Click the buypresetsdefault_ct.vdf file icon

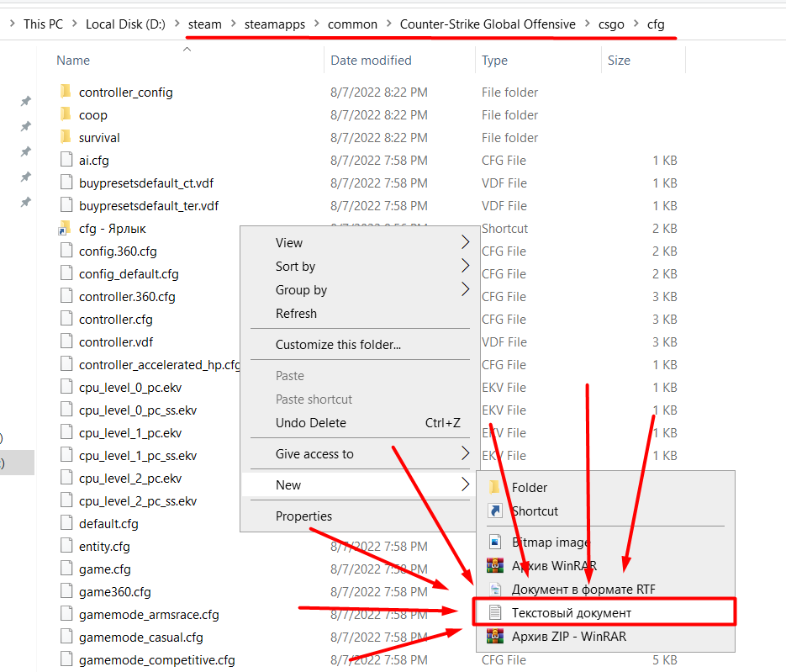coord(66,182)
